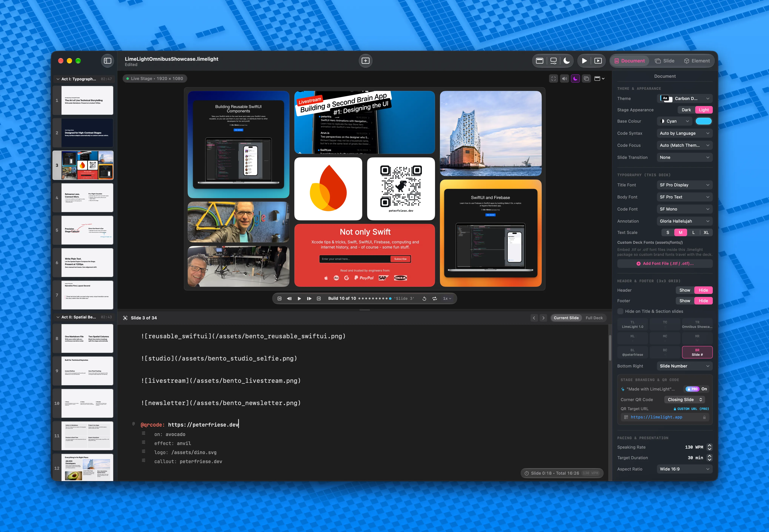Start presentation with the play icon

click(584, 61)
